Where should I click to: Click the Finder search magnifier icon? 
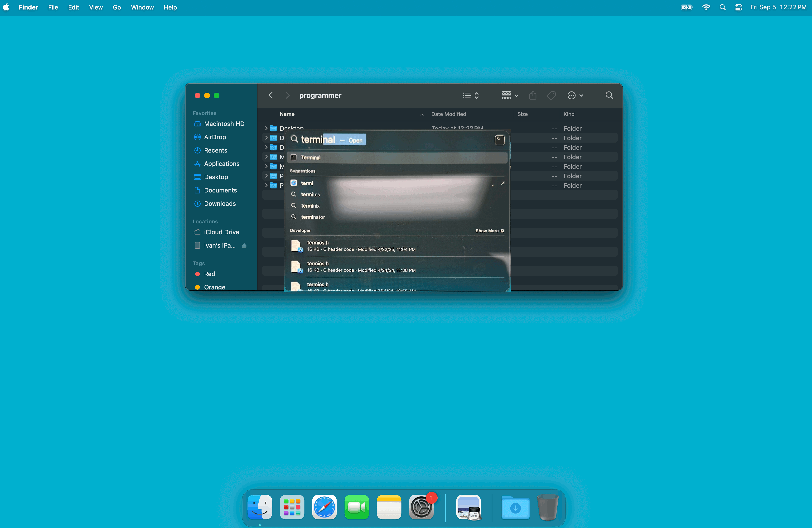point(609,96)
